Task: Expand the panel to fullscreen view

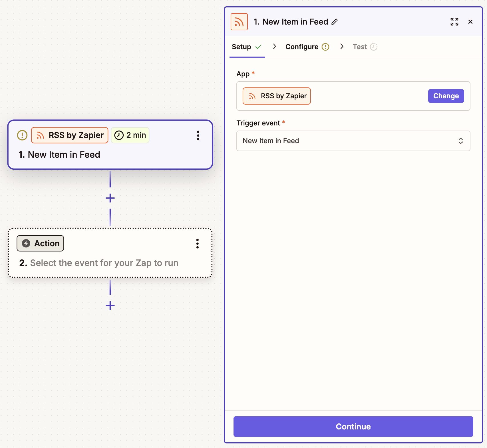Action: click(x=454, y=21)
